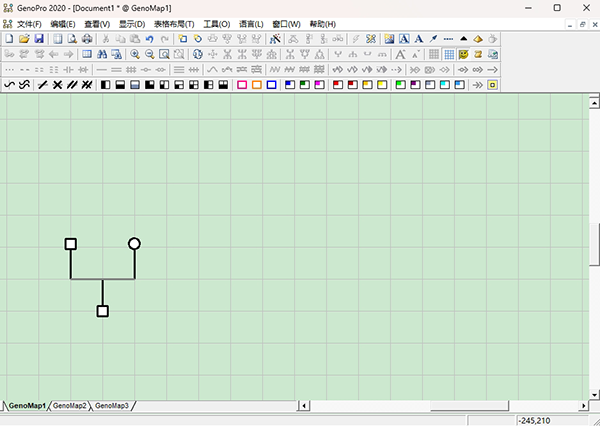Screen dimensions: 600x426
Task: Zoom to the selection area magnifier icon
Action: 164,54
